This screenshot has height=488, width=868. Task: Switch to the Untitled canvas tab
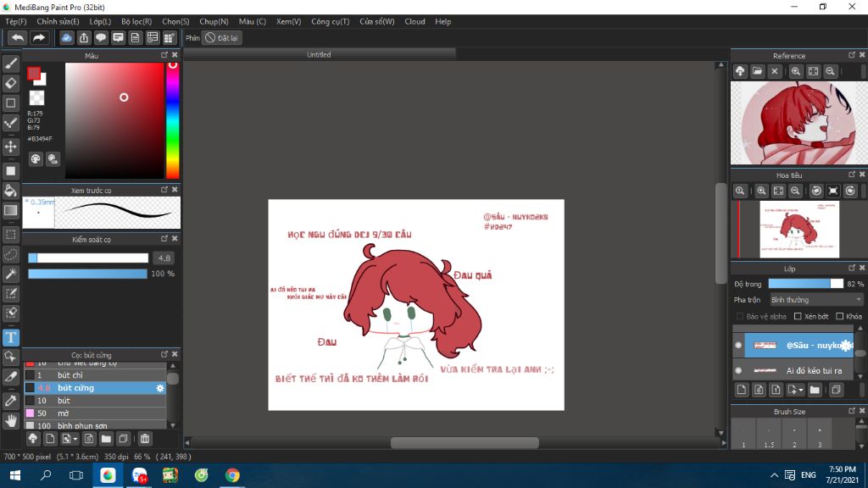pyautogui.click(x=319, y=54)
